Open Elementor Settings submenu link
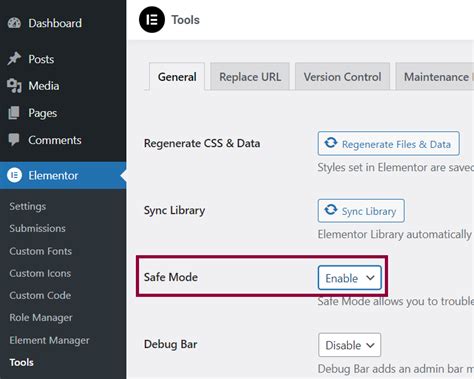The width and height of the screenshot is (474, 379). point(28,206)
